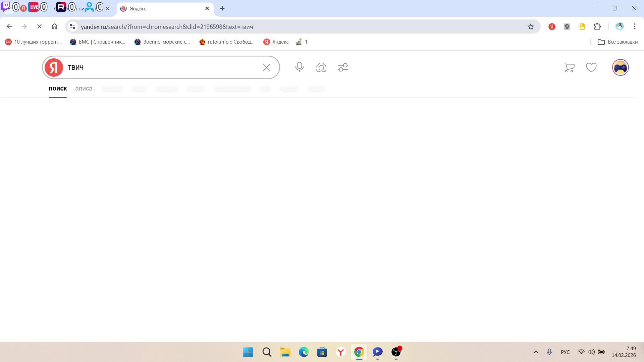Click into the Yandex search text field
This screenshot has width=644, height=362.
[x=161, y=68]
